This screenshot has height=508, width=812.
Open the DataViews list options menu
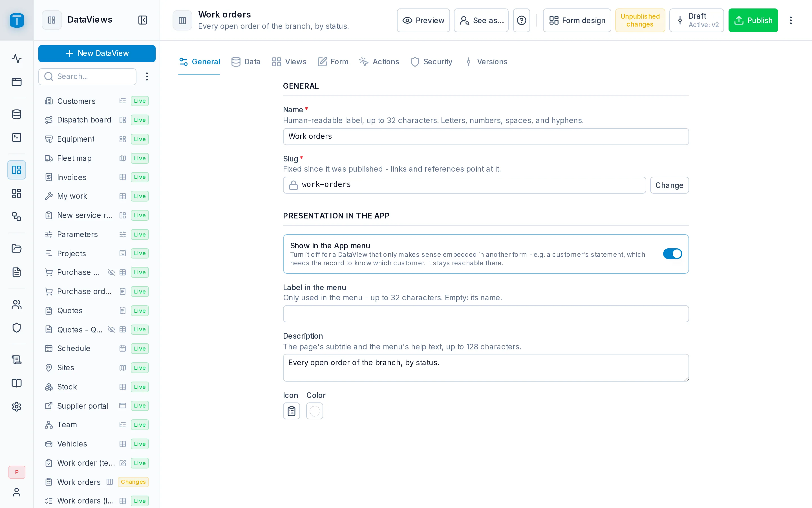point(147,76)
